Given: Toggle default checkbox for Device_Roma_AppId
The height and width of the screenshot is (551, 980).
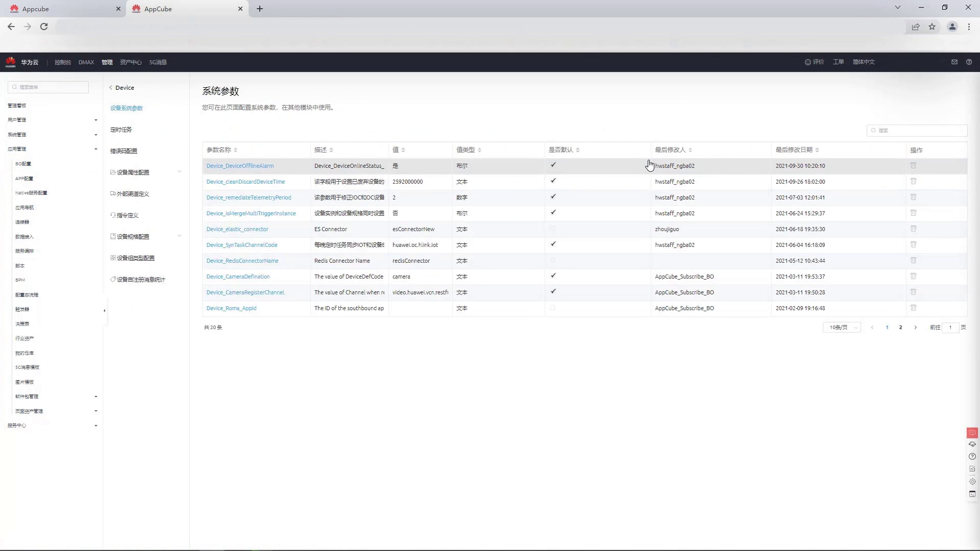Looking at the screenshot, I should tap(553, 308).
